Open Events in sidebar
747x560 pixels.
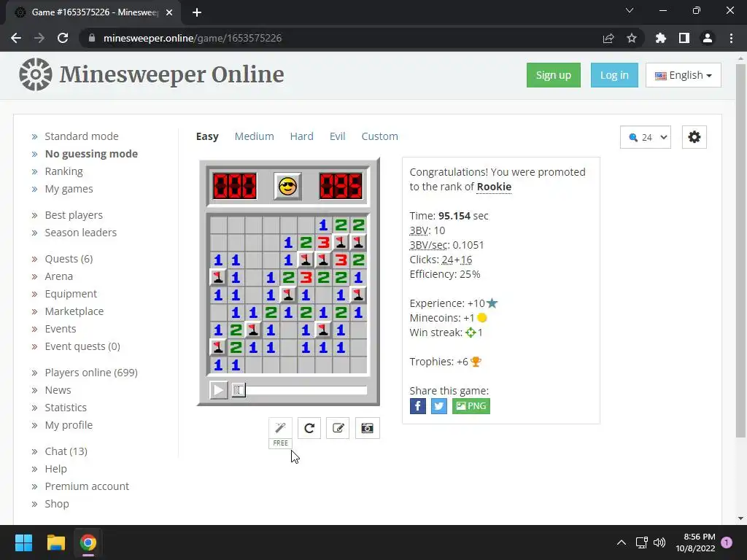pyautogui.click(x=61, y=329)
